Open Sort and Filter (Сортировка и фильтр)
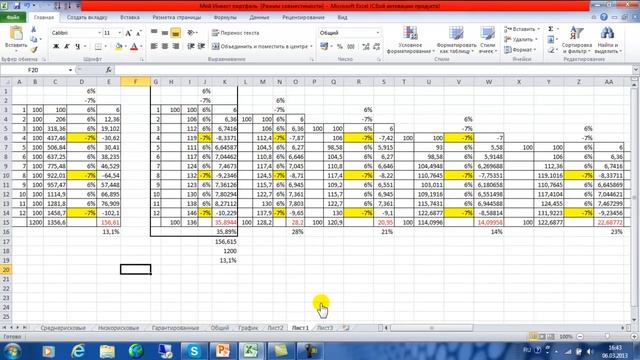640x360 pixels. coord(577,40)
